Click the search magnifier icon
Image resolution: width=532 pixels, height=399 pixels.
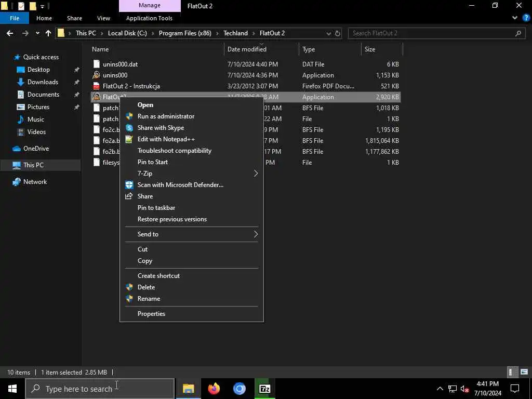pos(518,33)
